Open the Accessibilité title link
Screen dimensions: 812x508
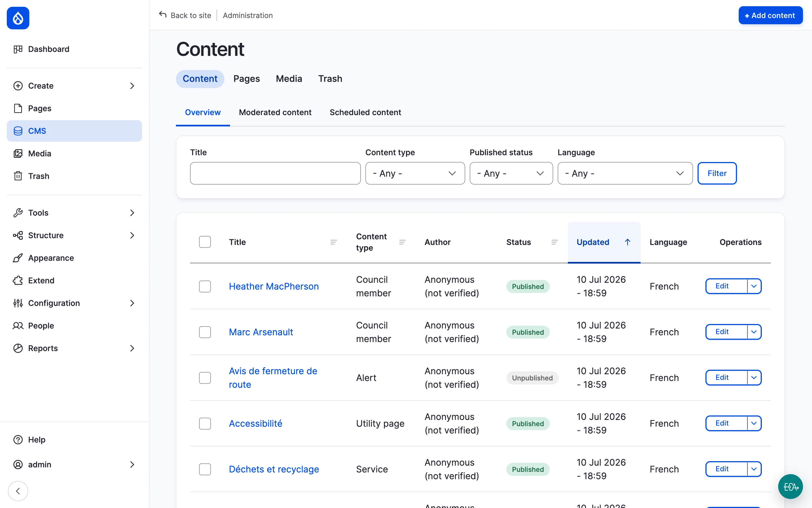(255, 423)
